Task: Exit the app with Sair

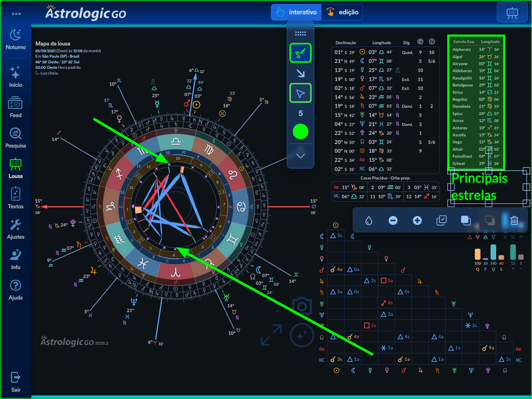Action: (16, 382)
